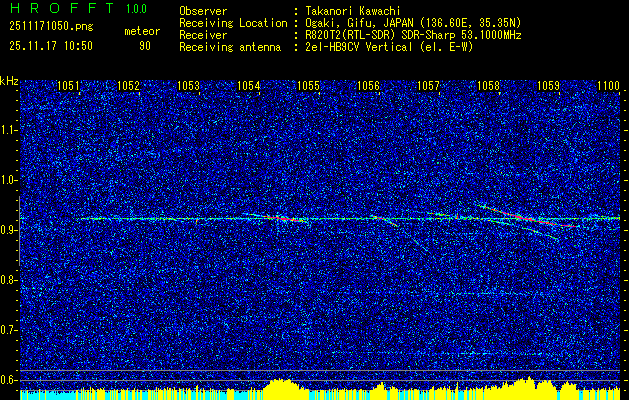
Task: Click the 1.1 kHz axis label
Action: pyautogui.click(x=8, y=130)
